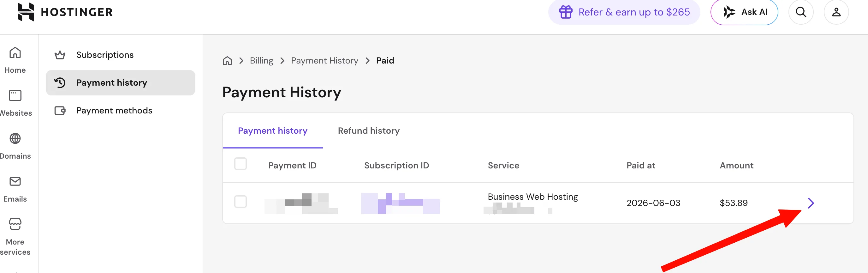
Task: Go to the Billing breadcrumb
Action: tap(261, 61)
